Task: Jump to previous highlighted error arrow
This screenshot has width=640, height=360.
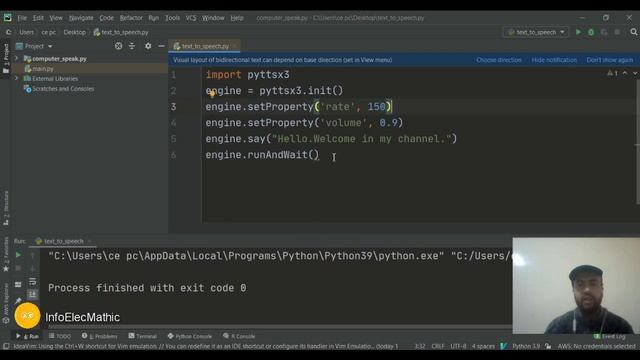Action: (625, 73)
